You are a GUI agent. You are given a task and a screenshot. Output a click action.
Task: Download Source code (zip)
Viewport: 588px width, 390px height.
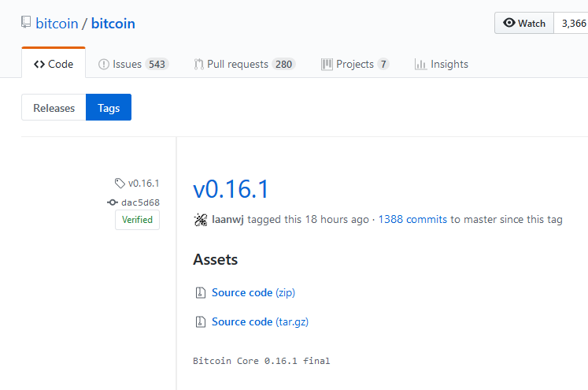coord(253,292)
